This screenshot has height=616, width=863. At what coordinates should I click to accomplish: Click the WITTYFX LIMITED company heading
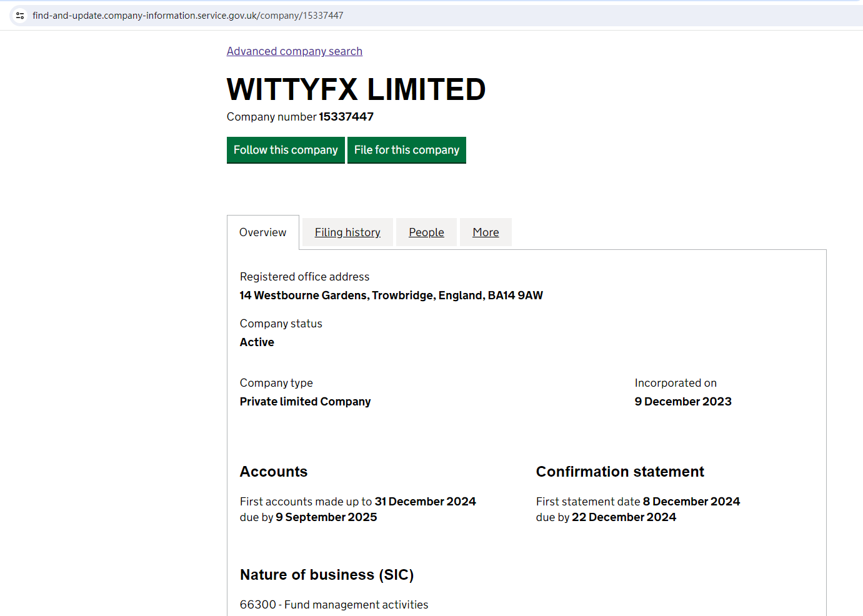point(356,89)
